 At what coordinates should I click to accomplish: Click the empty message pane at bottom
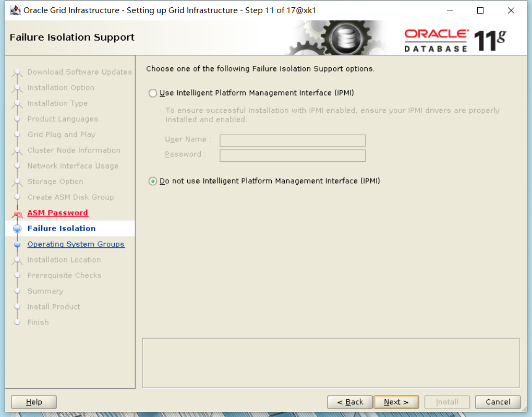pos(331,363)
